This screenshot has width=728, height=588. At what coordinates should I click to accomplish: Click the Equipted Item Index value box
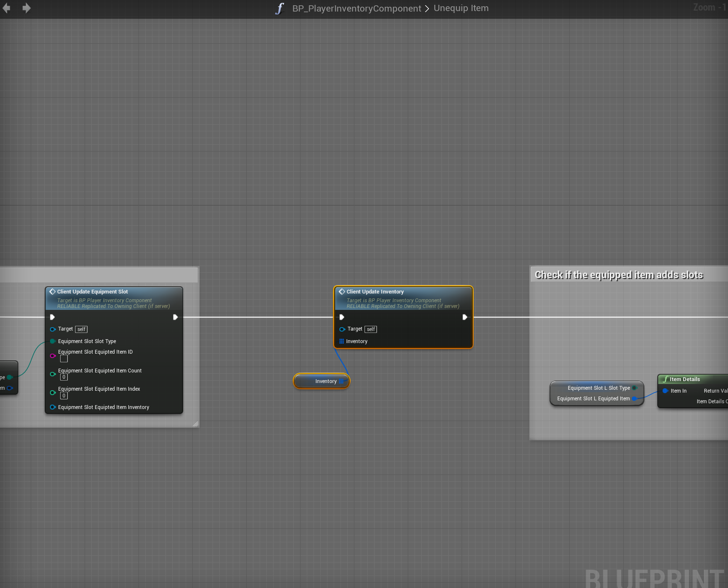pos(64,396)
